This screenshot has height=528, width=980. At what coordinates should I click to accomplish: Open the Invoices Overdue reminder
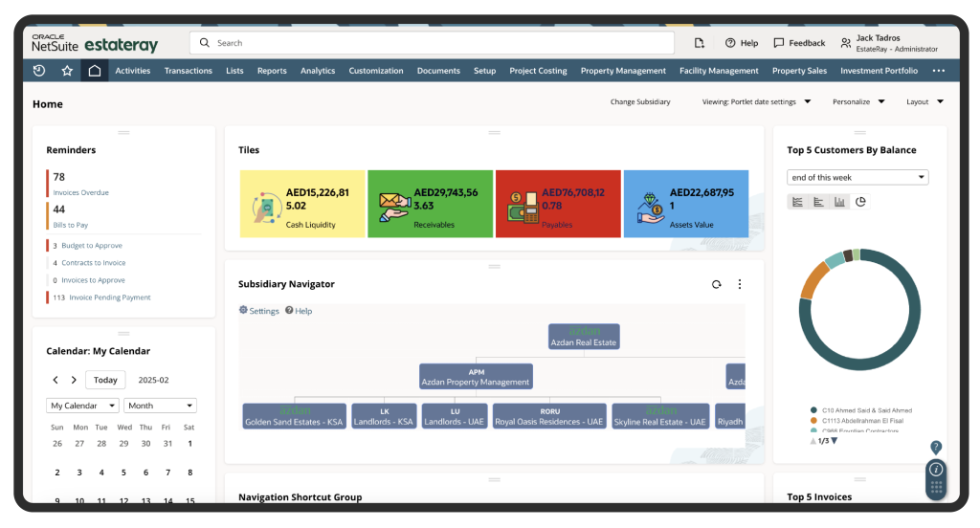80,192
